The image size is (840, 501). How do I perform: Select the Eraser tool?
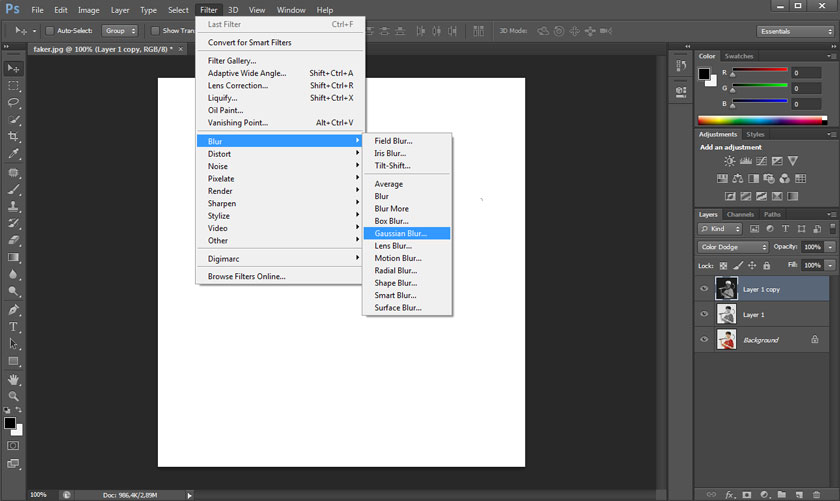click(x=13, y=240)
